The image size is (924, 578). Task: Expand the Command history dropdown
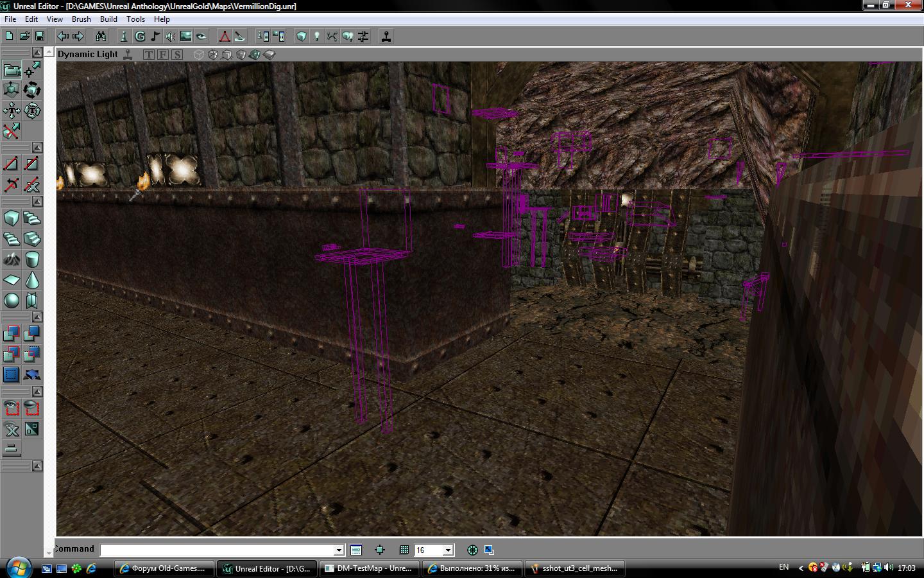[339, 550]
